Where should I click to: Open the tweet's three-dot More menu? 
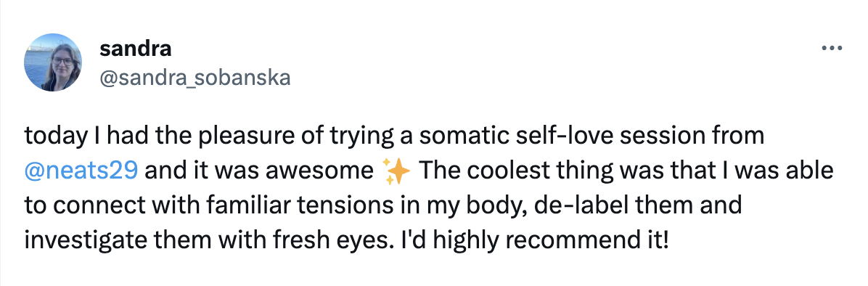point(832,49)
